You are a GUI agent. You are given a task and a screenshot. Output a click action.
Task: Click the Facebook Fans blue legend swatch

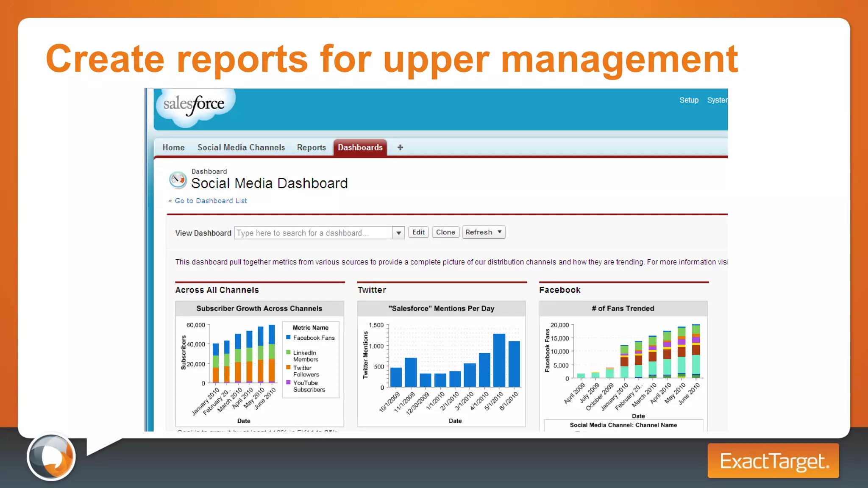pyautogui.click(x=288, y=337)
